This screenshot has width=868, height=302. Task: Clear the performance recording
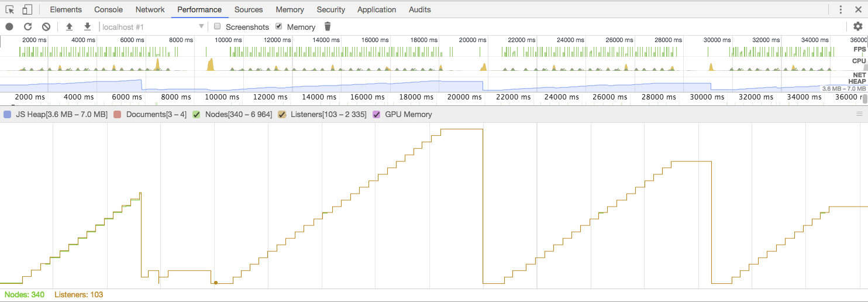[46, 27]
